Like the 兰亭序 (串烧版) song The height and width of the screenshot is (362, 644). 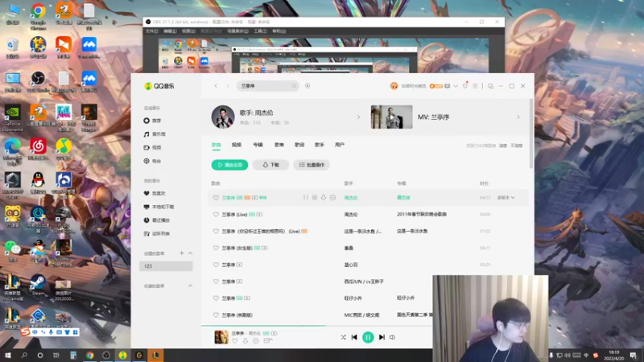point(216,315)
